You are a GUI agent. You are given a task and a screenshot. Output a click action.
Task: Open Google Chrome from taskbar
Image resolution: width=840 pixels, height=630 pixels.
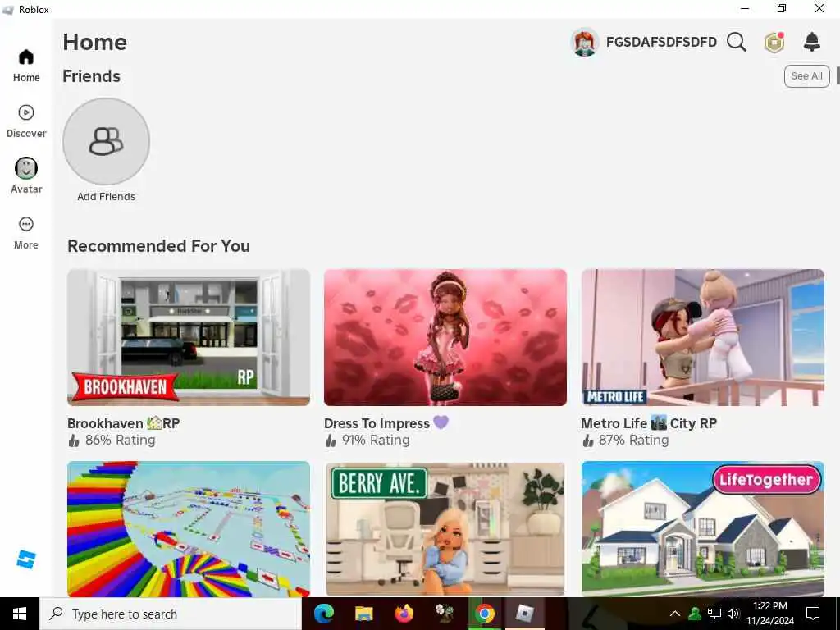pos(485,614)
